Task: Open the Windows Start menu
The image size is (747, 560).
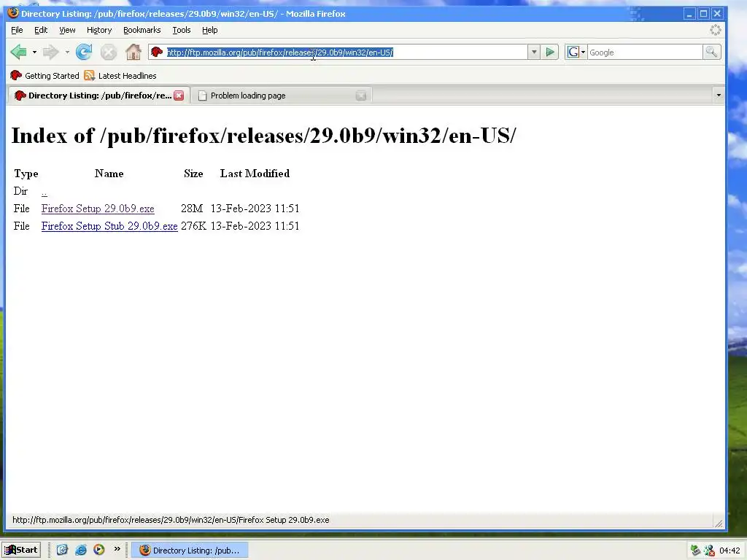Action: coord(21,550)
